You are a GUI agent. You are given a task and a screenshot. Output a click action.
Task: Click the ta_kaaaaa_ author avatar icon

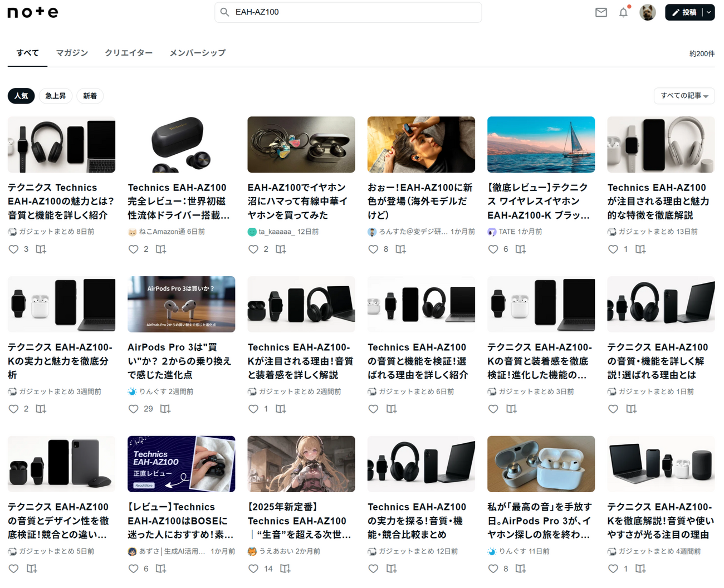tap(252, 232)
